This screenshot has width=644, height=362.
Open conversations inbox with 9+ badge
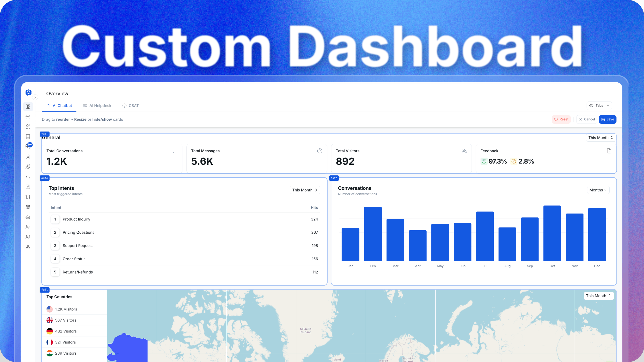click(x=28, y=146)
